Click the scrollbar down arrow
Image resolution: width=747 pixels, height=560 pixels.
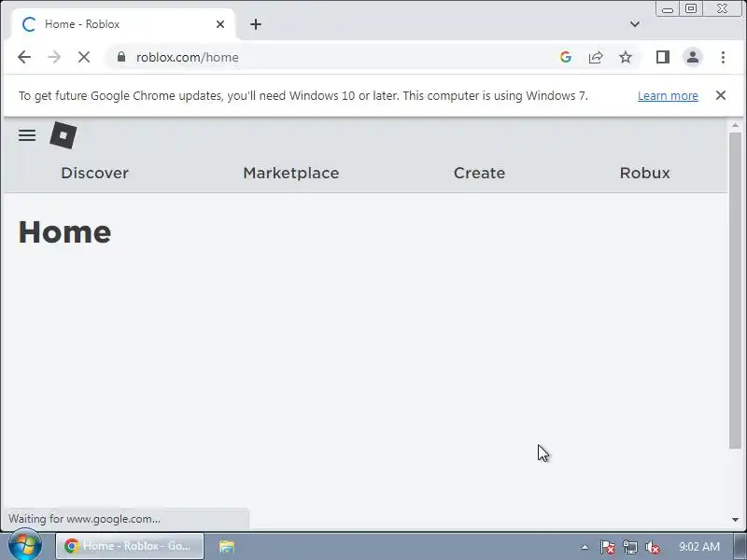pos(735,520)
